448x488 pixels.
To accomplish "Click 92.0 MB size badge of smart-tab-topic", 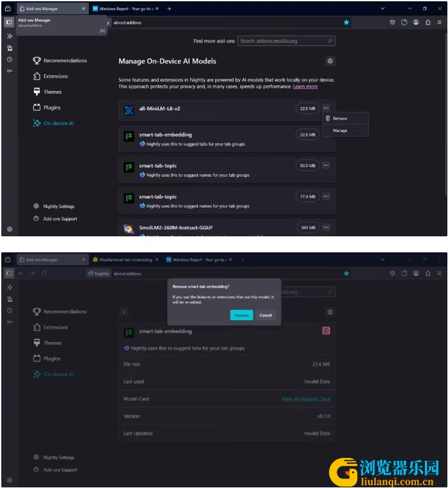I will click(x=307, y=165).
